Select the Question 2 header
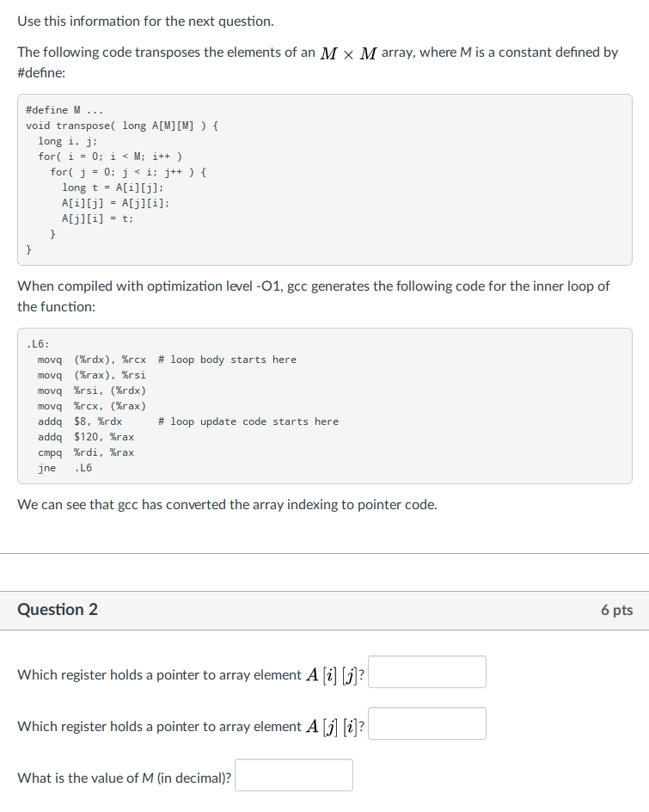 coord(57,609)
